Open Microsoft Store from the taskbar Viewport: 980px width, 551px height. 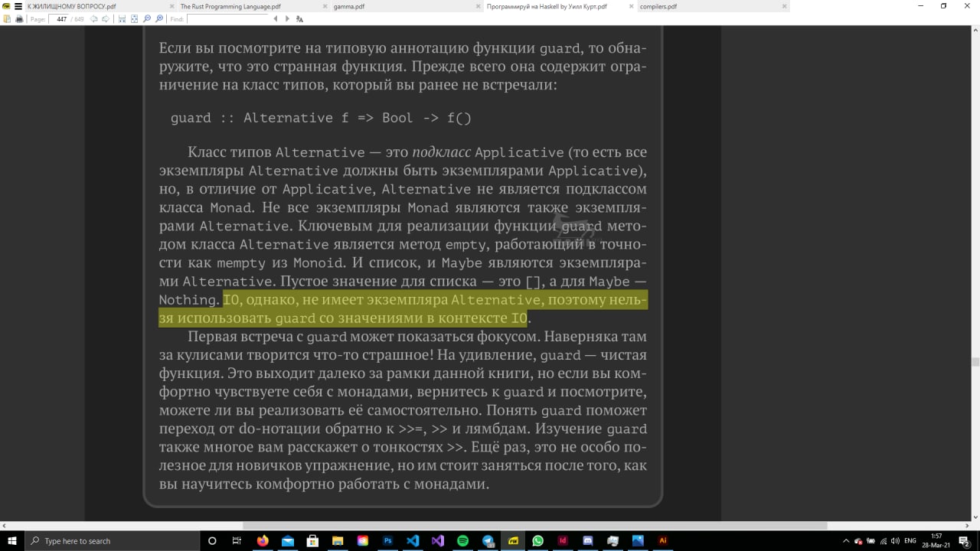312,540
